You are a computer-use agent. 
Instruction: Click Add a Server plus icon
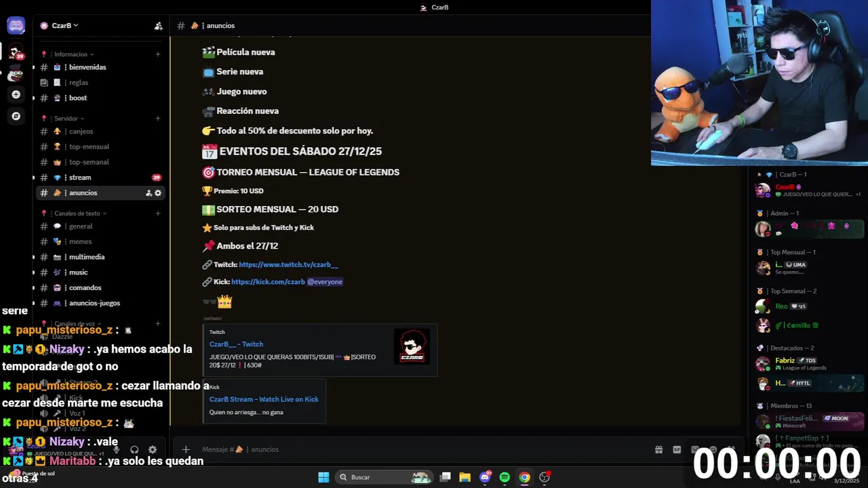[x=16, y=94]
